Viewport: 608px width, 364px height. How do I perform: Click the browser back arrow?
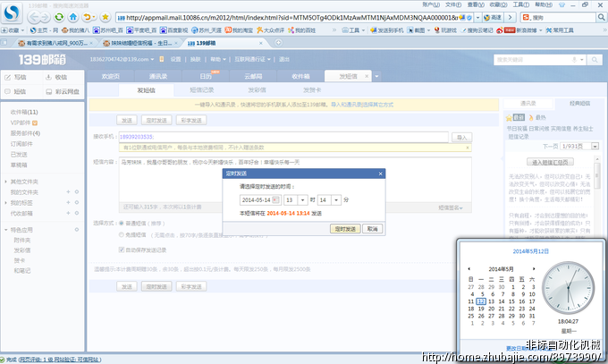[x=34, y=17]
